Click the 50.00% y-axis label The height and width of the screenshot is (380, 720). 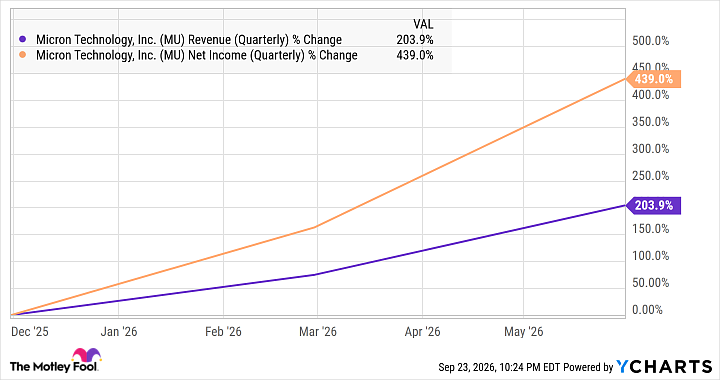(x=650, y=283)
